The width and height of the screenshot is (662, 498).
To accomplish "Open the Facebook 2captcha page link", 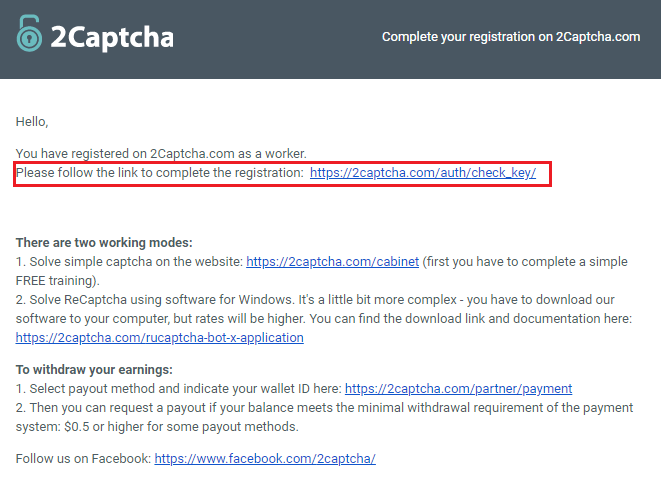I will [x=265, y=459].
